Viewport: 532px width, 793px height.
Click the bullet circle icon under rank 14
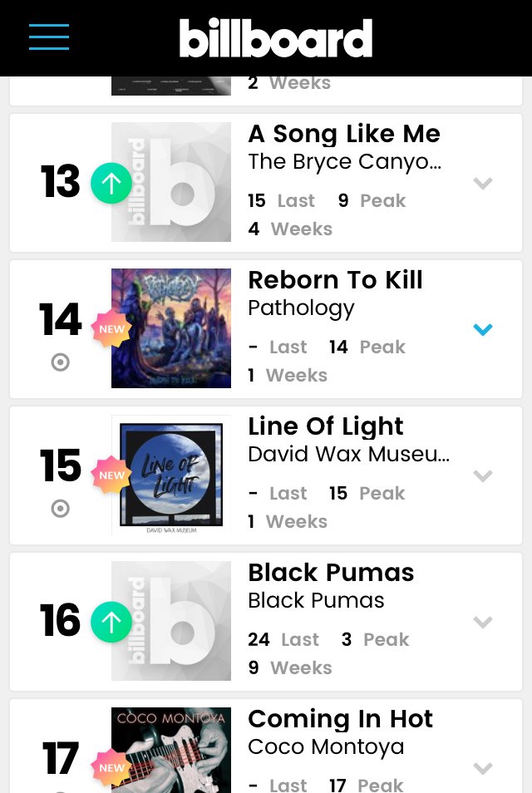pyautogui.click(x=60, y=362)
